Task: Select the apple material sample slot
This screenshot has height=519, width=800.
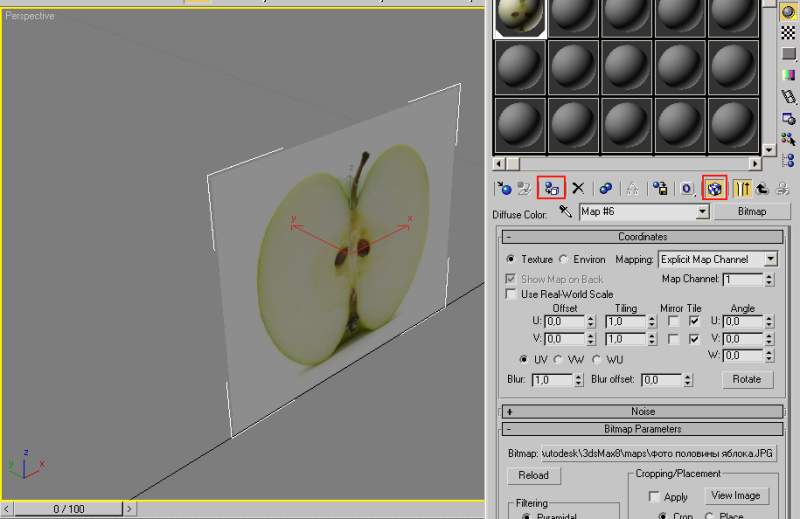Action: click(x=519, y=18)
